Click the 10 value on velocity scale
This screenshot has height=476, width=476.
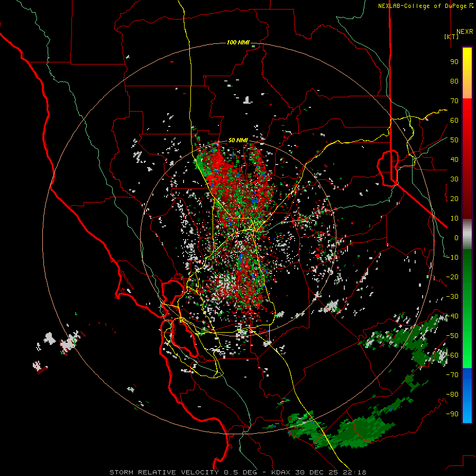click(454, 218)
